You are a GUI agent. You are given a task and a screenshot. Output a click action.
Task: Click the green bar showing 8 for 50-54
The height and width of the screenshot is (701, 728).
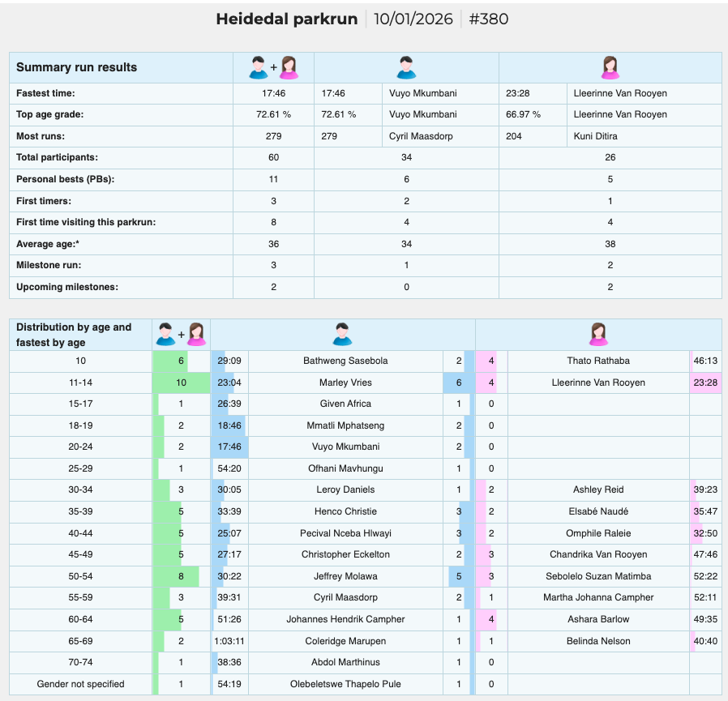click(x=176, y=576)
